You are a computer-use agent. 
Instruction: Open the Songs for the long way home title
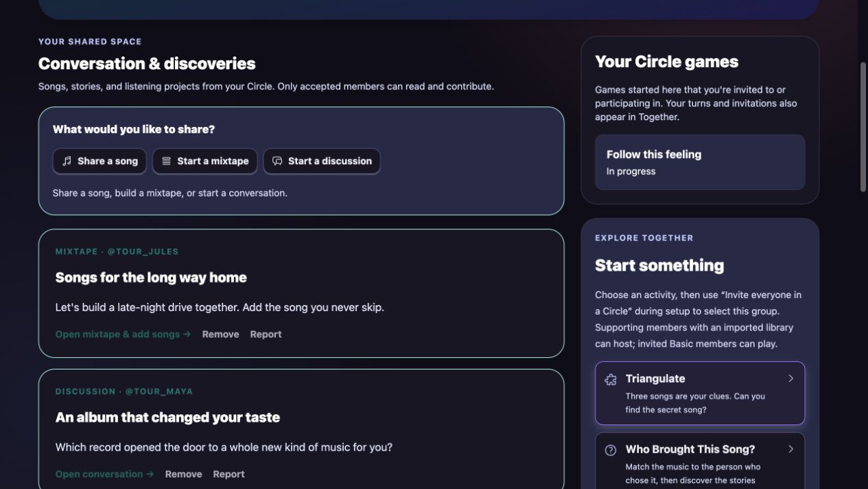pyautogui.click(x=151, y=277)
